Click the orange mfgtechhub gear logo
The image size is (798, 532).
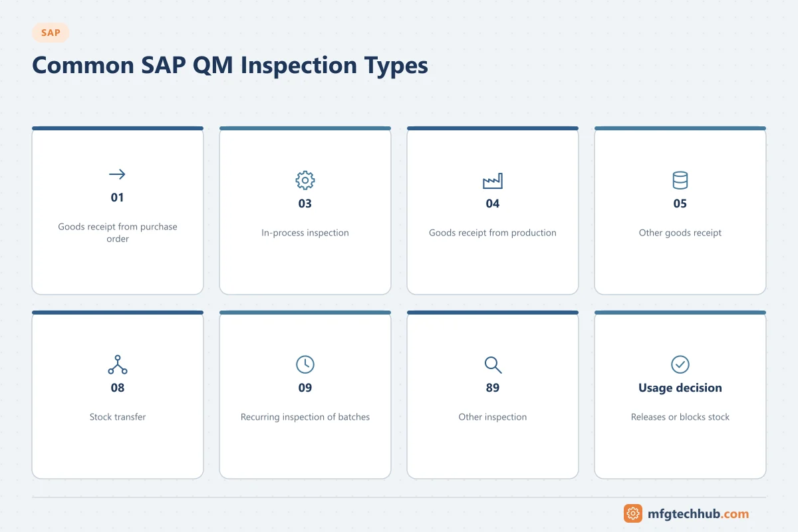(633, 513)
